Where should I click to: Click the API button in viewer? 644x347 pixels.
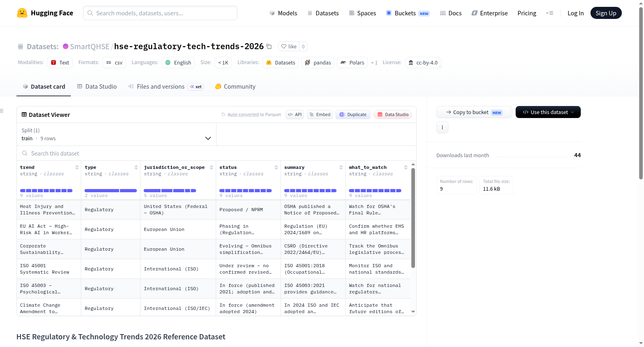click(x=295, y=114)
